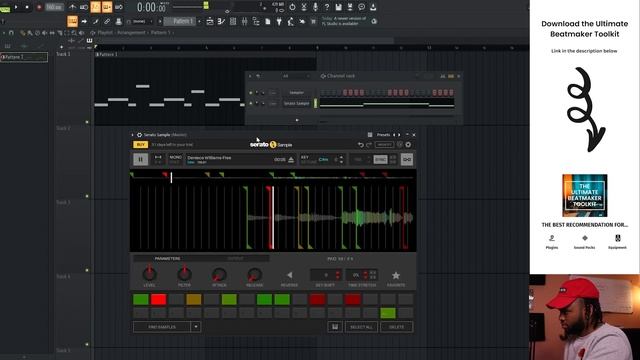Open the audio settings power icon
The image size is (640, 360).
[x=292, y=7]
